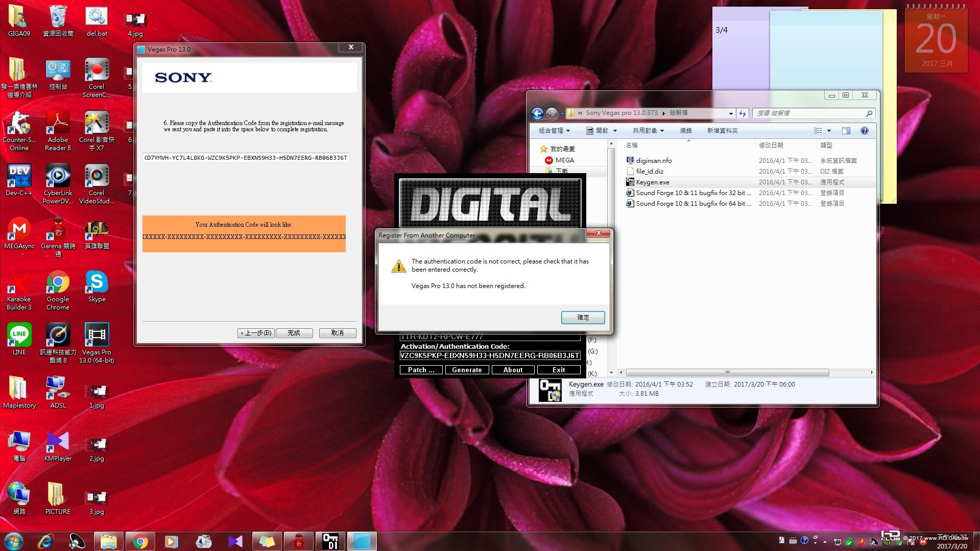
Task: Open the Vegas Pro 13.0 desktop shortcut
Action: pos(97,343)
